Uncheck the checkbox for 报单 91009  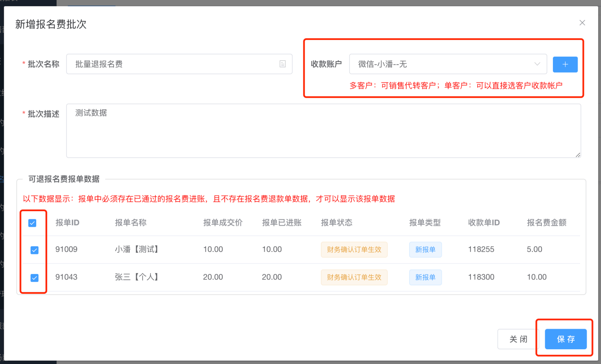click(35, 250)
